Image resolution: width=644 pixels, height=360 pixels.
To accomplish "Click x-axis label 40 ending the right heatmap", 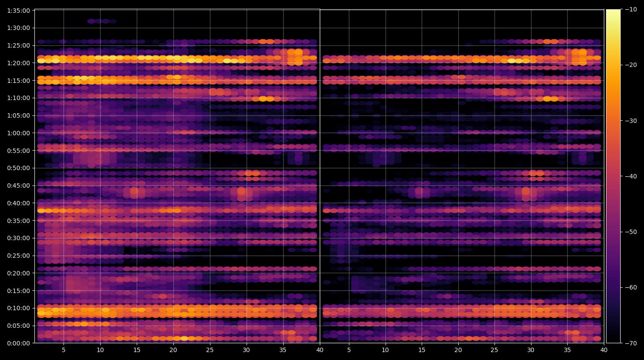I will pos(604,350).
